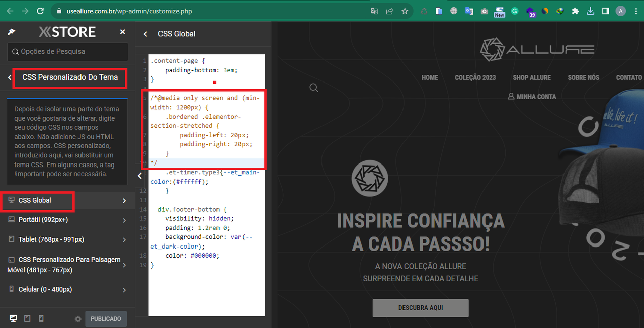Click the round Allure emblem above headline
Image resolution: width=644 pixels, height=328 pixels.
click(x=370, y=179)
